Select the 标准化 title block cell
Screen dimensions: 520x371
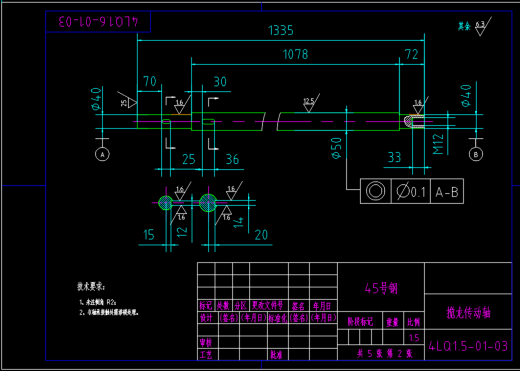point(278,319)
